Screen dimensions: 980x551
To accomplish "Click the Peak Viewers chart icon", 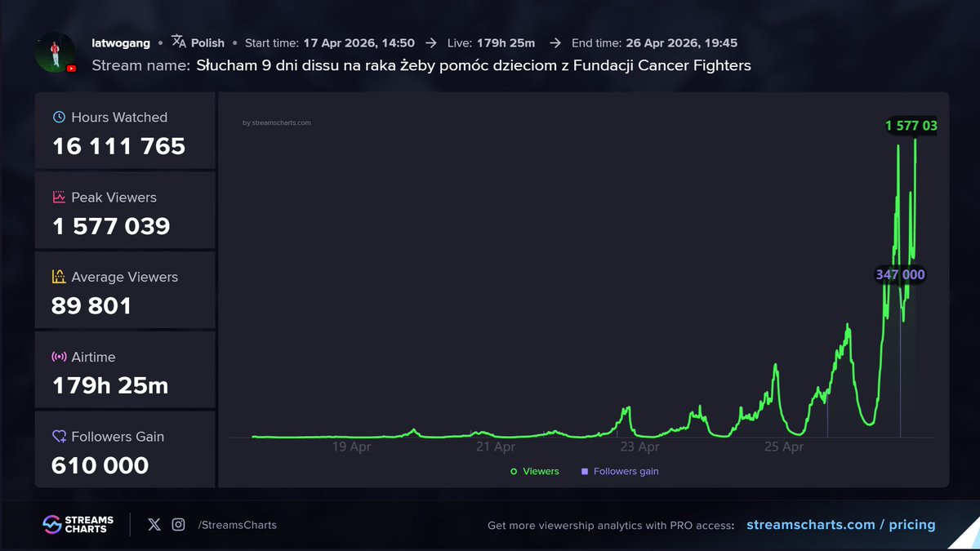I will point(59,197).
